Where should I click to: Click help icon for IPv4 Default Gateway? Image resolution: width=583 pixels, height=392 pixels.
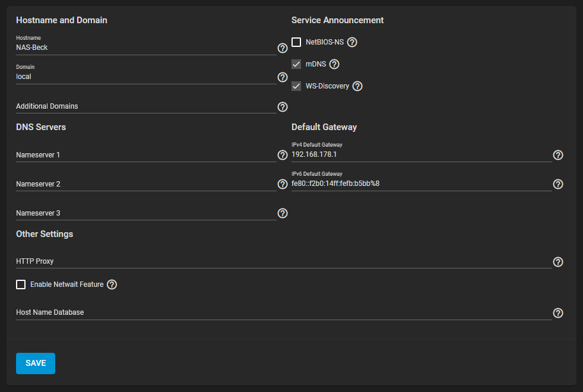point(557,155)
